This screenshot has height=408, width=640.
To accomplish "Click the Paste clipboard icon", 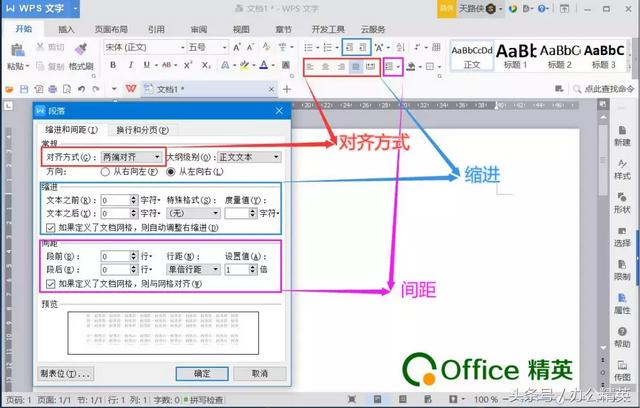I will point(18,51).
